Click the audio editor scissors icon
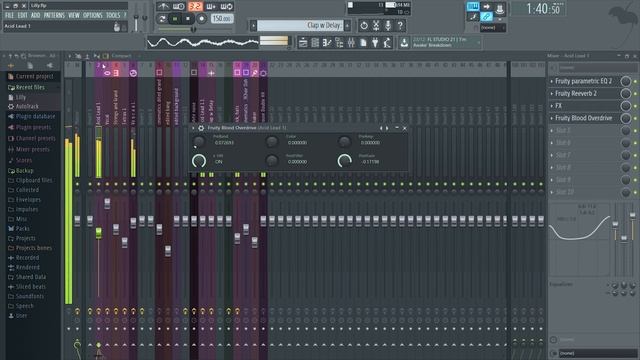The height and width of the screenshot is (360, 640). click(x=376, y=25)
